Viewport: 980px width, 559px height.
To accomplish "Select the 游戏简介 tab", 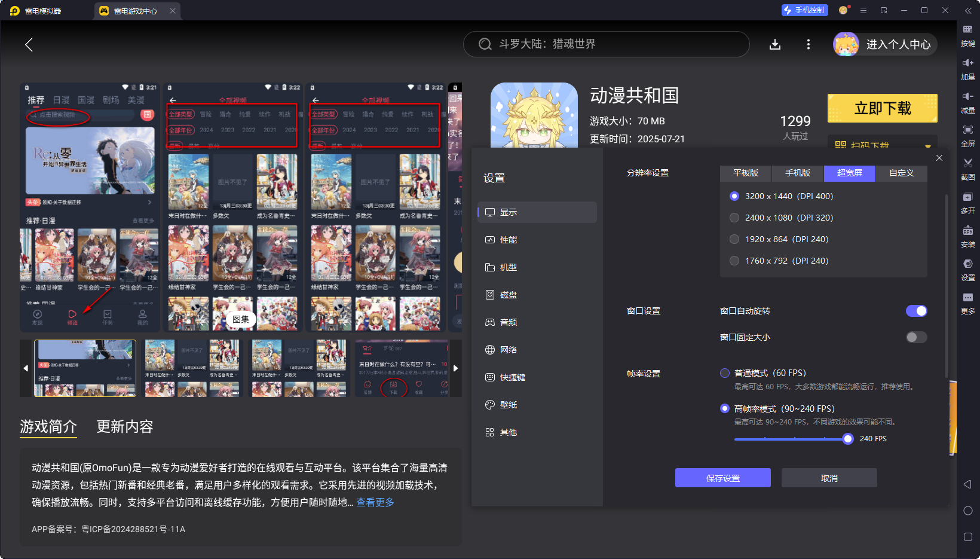I will [48, 426].
